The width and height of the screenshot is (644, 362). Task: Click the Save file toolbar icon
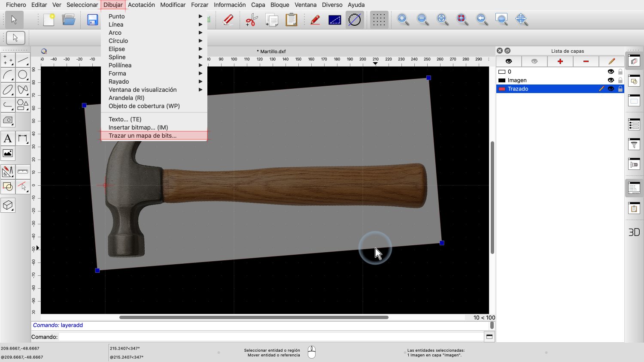(92, 20)
